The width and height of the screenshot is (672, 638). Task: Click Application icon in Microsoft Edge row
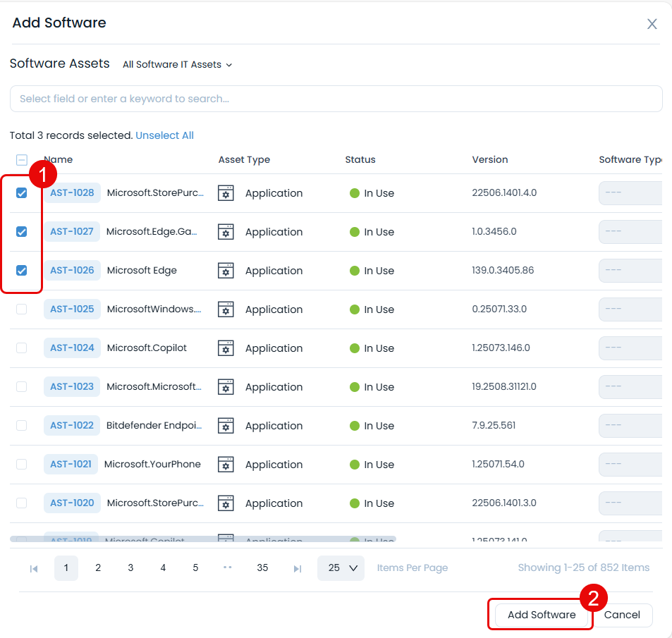[226, 271]
